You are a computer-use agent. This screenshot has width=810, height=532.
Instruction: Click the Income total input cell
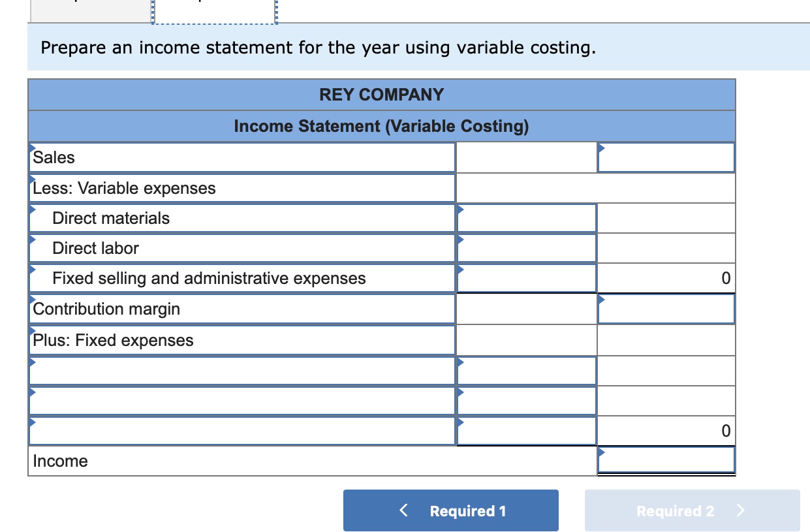click(x=665, y=460)
